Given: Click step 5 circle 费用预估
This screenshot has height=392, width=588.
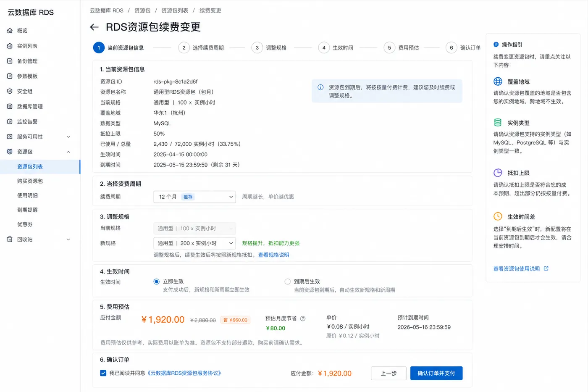Looking at the screenshot, I should point(389,47).
